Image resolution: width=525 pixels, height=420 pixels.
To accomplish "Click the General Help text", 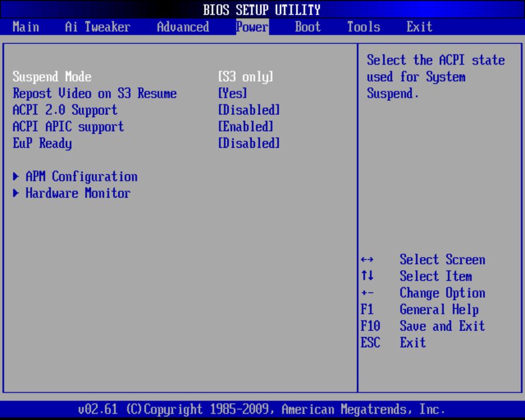I will click(x=439, y=310).
